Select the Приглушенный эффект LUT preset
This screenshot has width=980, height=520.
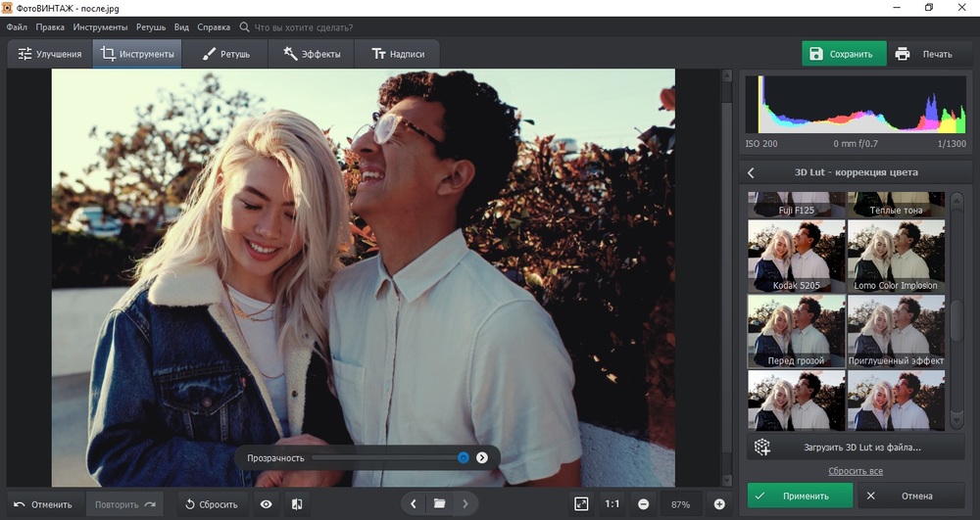click(x=897, y=331)
